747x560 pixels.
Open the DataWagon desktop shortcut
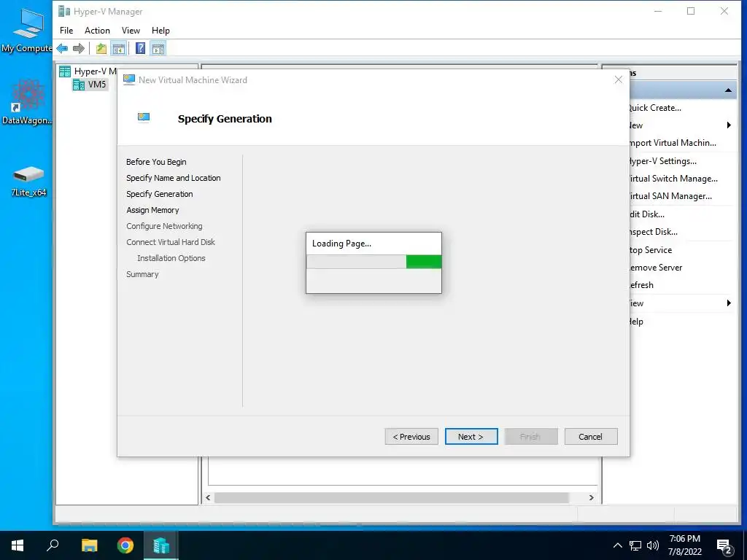(27, 102)
